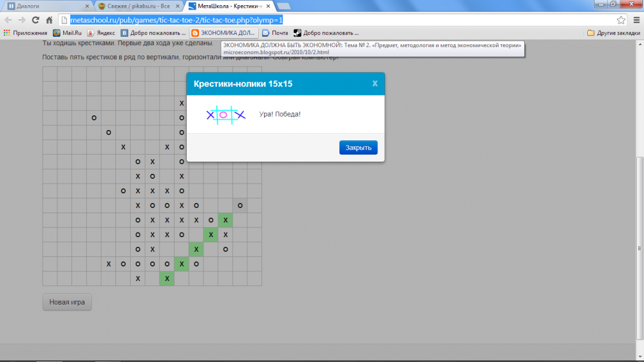The width and height of the screenshot is (644, 362).
Task: Click the scrollbar down arrow
Action: pos(639,357)
